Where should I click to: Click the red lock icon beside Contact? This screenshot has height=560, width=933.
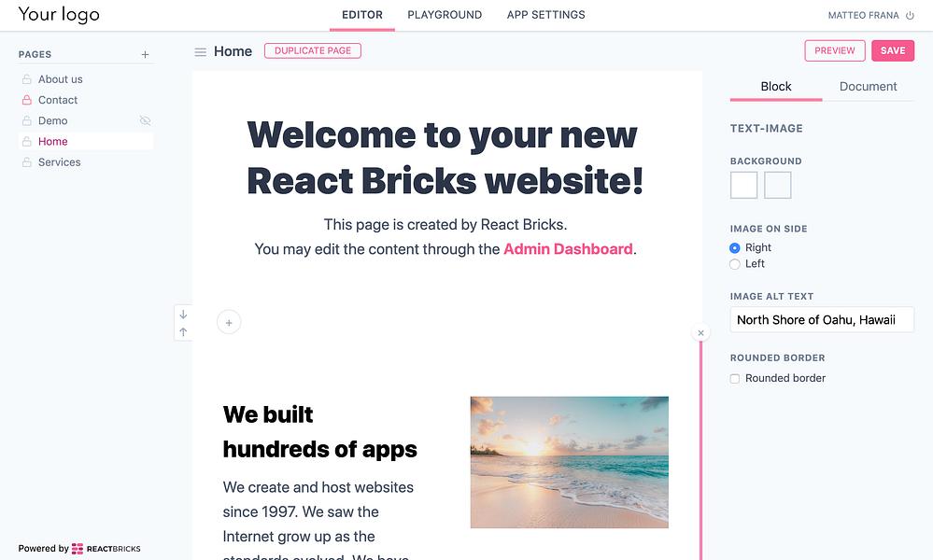[x=27, y=100]
